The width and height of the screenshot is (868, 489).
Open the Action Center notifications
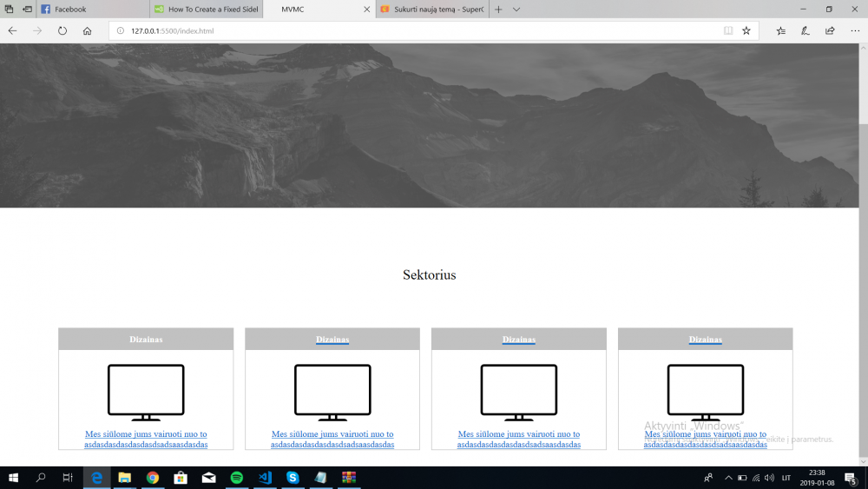pos(852,478)
